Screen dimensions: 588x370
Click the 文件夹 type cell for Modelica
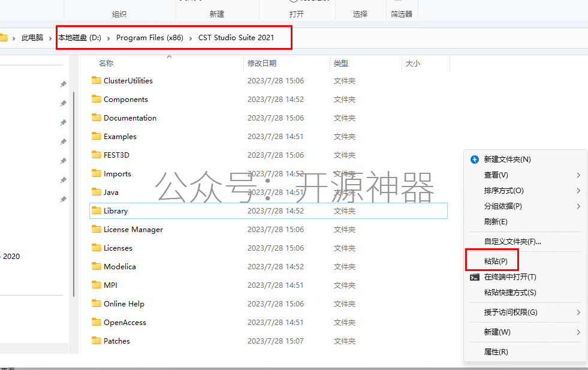[x=345, y=267]
